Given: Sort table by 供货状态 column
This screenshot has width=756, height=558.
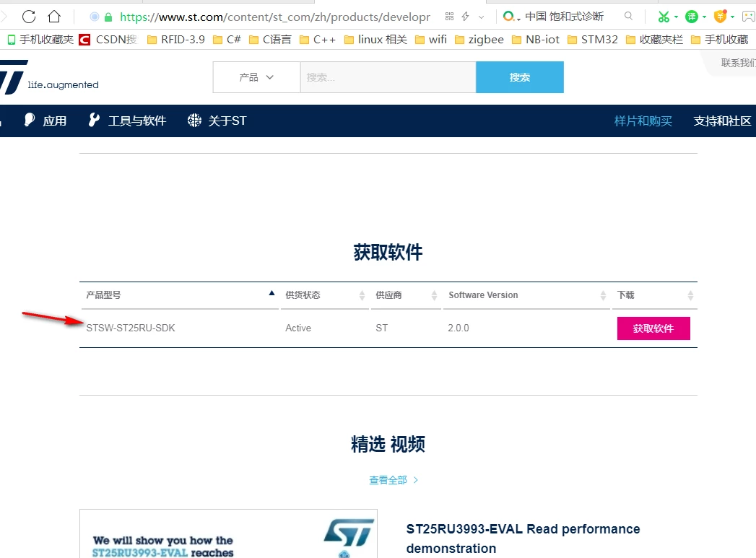Looking at the screenshot, I should click(x=324, y=295).
